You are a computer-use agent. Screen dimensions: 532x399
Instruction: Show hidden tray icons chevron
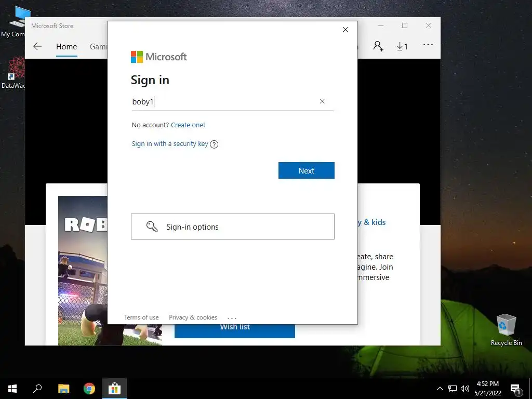coord(440,389)
